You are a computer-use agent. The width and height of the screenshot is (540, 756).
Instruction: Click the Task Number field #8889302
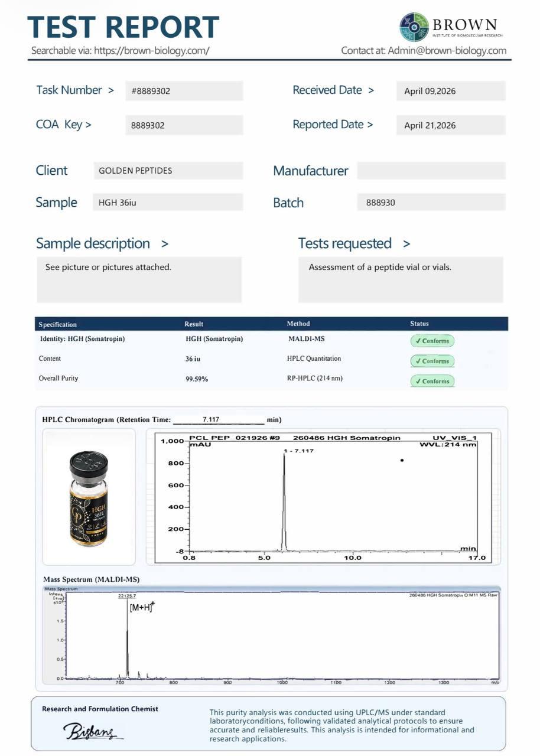[184, 91]
